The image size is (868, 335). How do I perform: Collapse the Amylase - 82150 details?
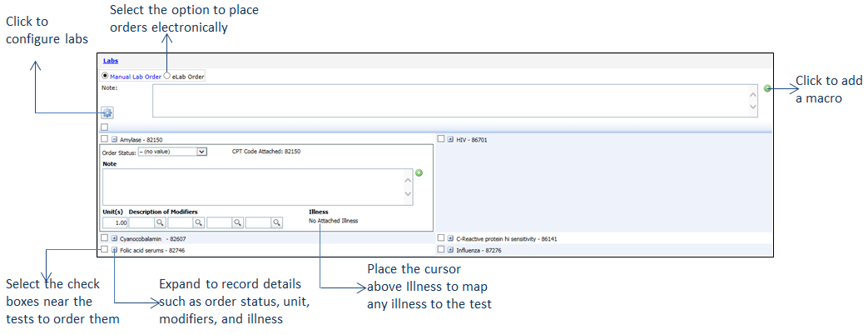click(115, 140)
